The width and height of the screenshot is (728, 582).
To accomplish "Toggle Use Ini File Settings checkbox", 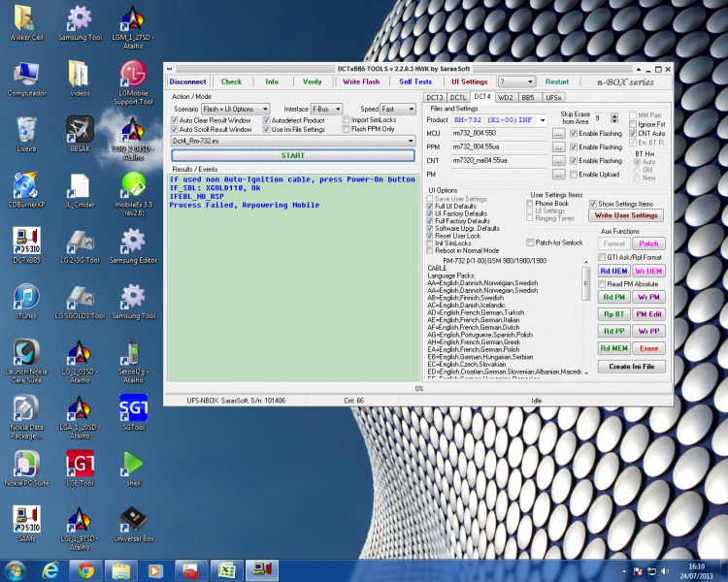I will click(267, 129).
